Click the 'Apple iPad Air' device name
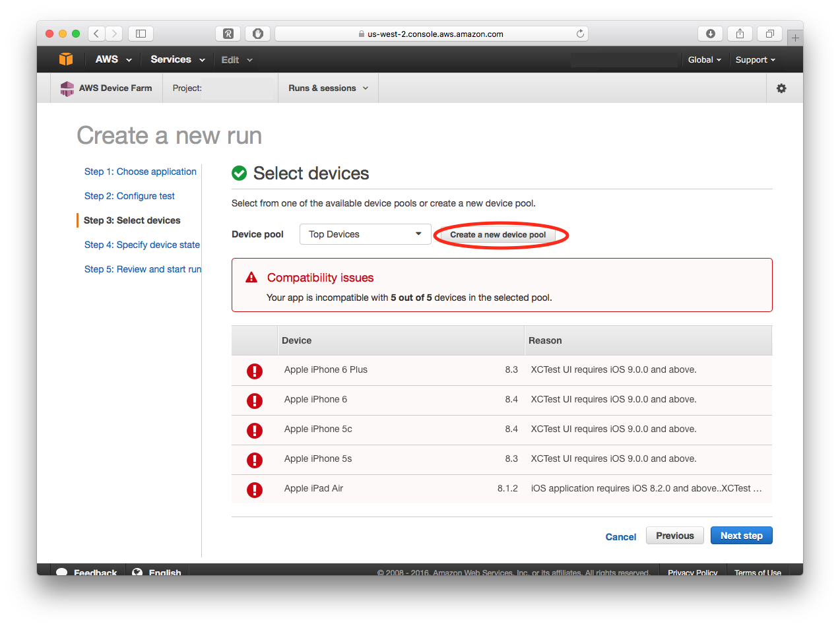 [314, 488]
